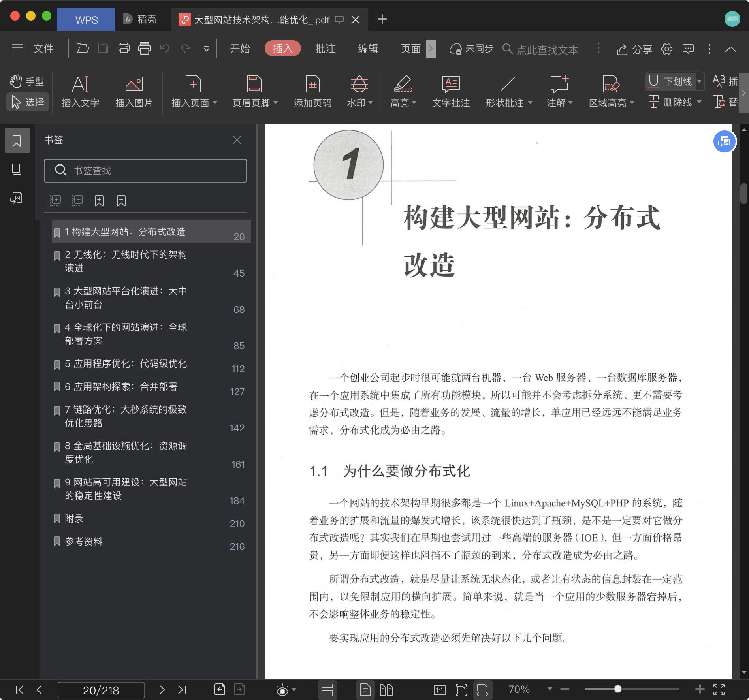Go to next page arrow
Screen dimensions: 749x700
tap(162, 690)
